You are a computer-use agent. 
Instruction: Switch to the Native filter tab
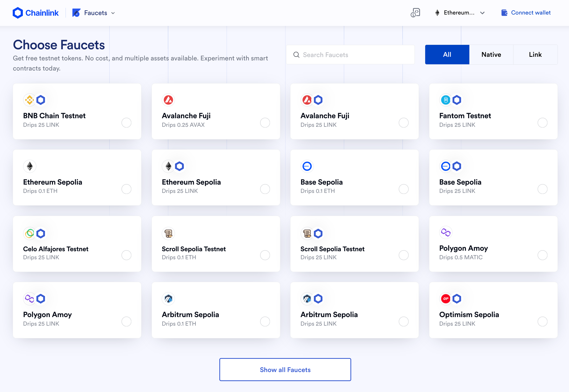pyautogui.click(x=491, y=54)
